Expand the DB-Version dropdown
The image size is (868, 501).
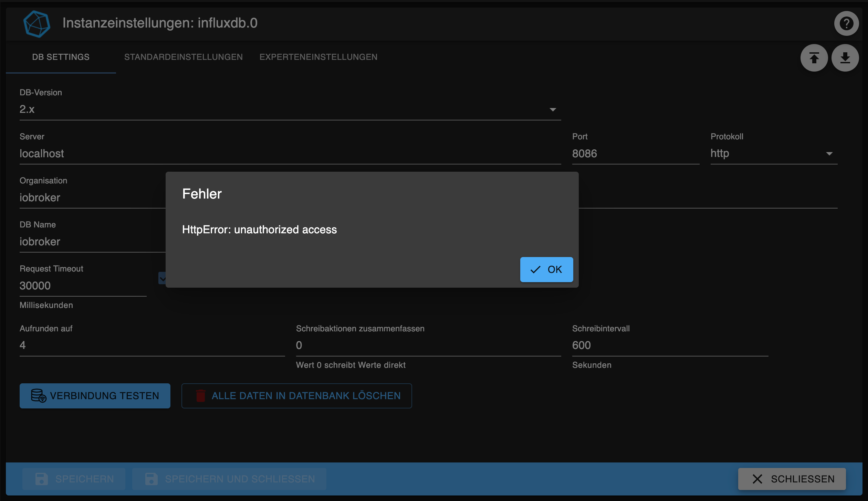pyautogui.click(x=290, y=109)
